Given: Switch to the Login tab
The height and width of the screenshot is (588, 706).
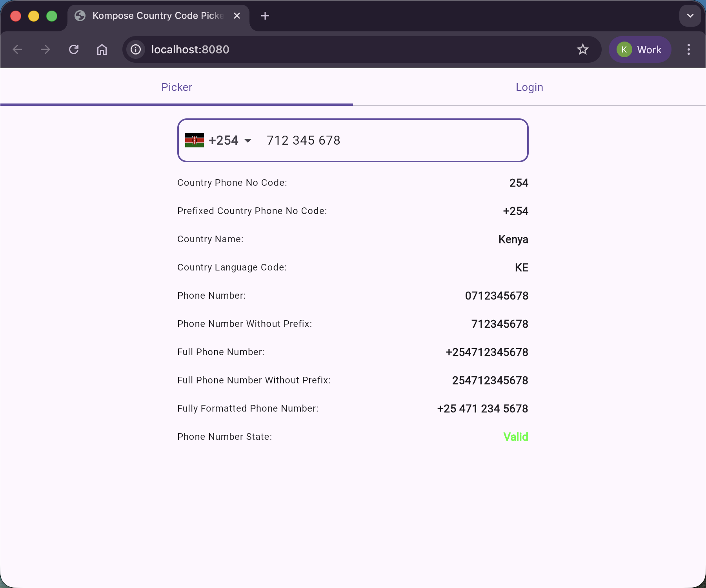Looking at the screenshot, I should coord(529,87).
